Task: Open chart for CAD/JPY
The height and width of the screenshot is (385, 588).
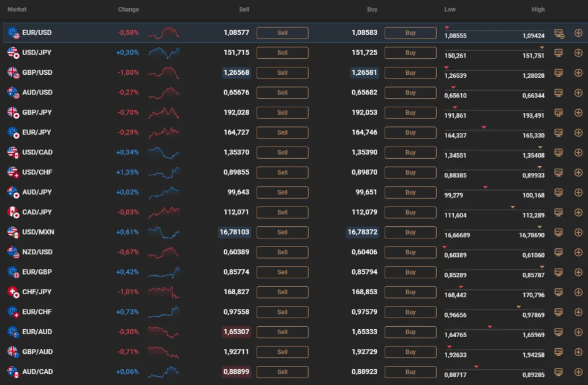Action: coord(558,212)
